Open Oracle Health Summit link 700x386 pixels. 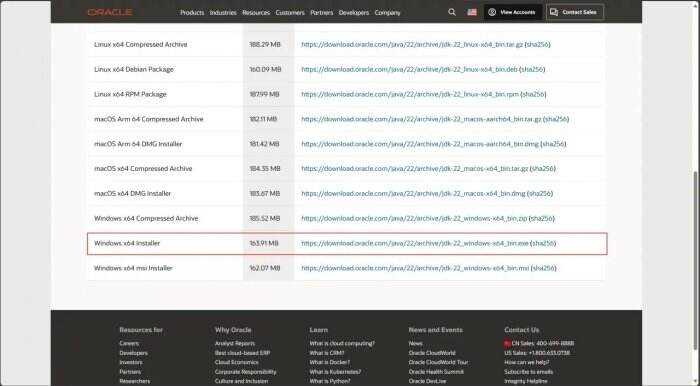(x=436, y=372)
